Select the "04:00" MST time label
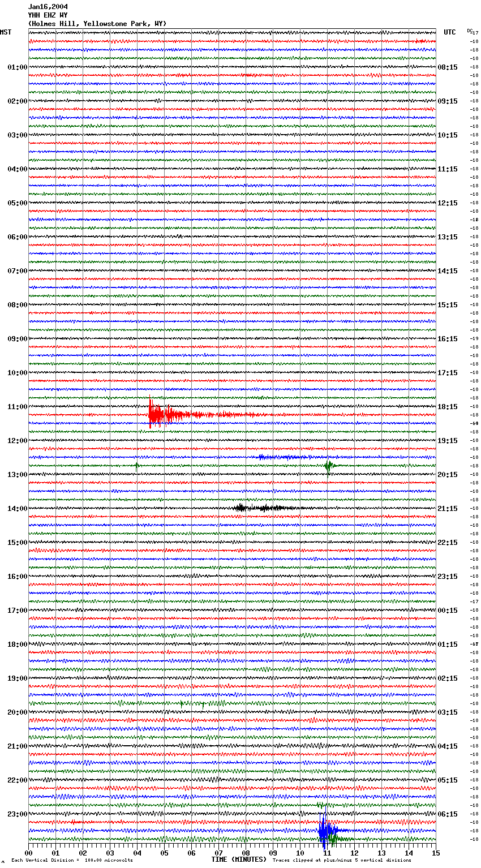Viewport: 481px width, 868px height. click(x=18, y=169)
